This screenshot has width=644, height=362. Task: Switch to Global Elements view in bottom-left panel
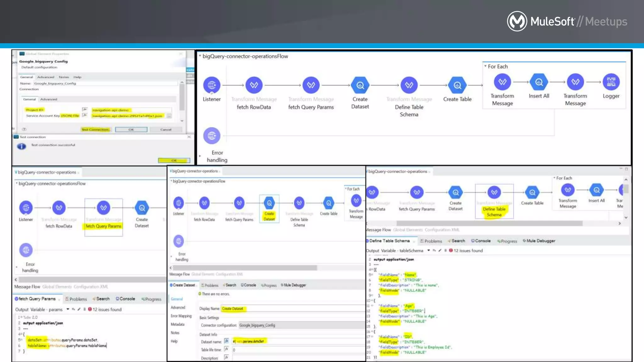(57, 287)
